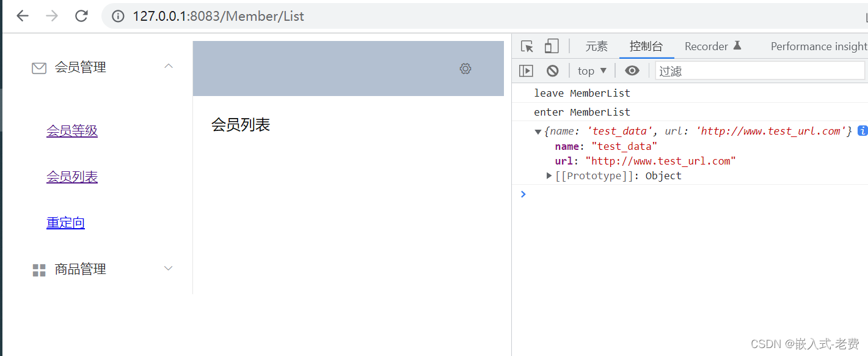Collapse the test_data object in console
Screen dimensions: 868x356
pyautogui.click(x=538, y=130)
